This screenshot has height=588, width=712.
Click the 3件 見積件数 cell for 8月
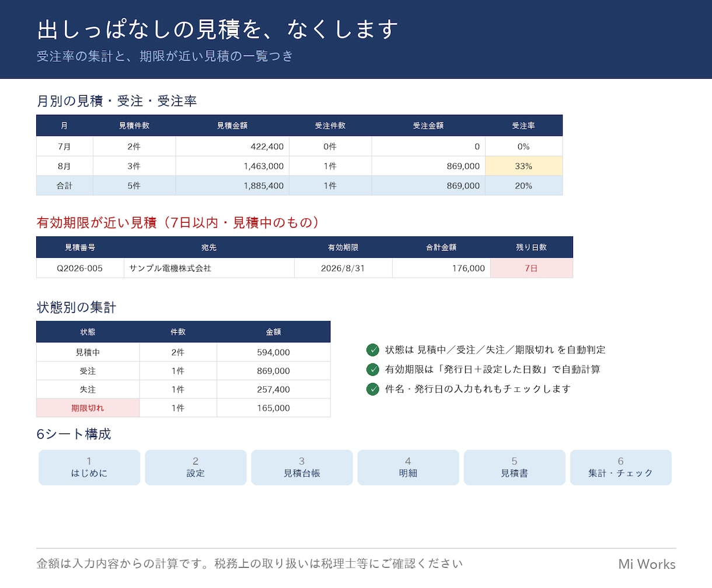coord(134,166)
